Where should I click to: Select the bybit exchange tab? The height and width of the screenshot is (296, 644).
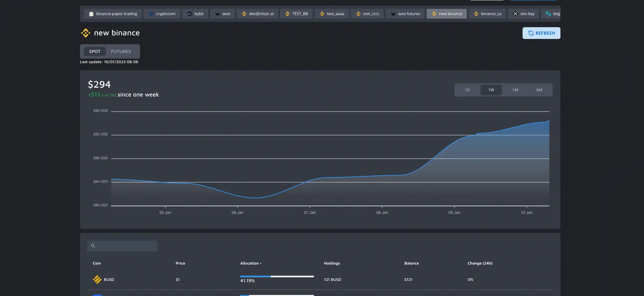(195, 14)
